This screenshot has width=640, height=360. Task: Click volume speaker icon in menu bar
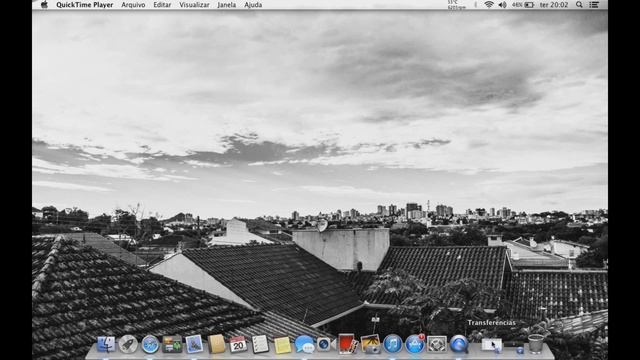(x=502, y=5)
